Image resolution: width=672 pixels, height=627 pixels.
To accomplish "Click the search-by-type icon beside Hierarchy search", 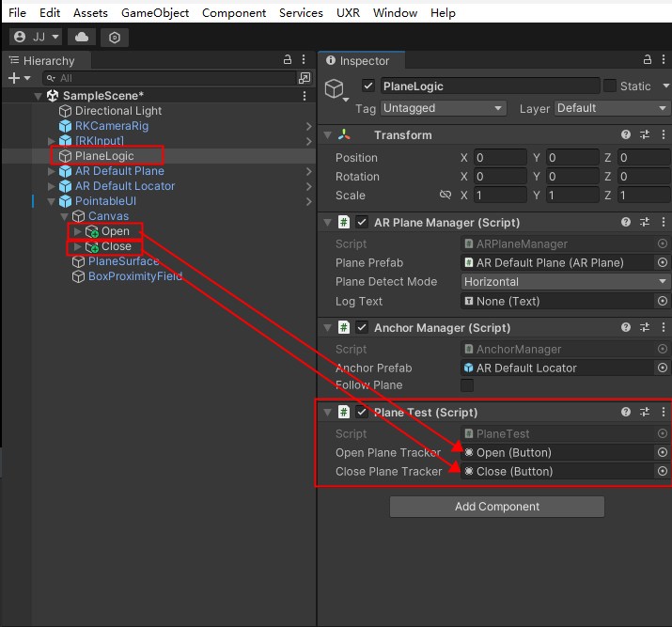I will [305, 78].
